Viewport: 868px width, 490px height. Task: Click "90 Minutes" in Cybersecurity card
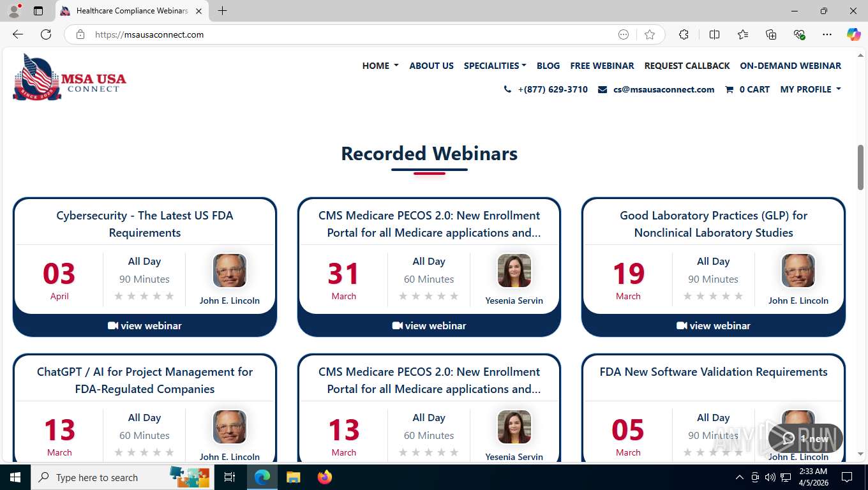point(144,279)
